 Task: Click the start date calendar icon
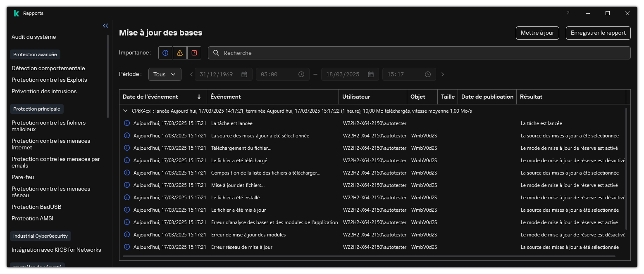[x=244, y=74]
